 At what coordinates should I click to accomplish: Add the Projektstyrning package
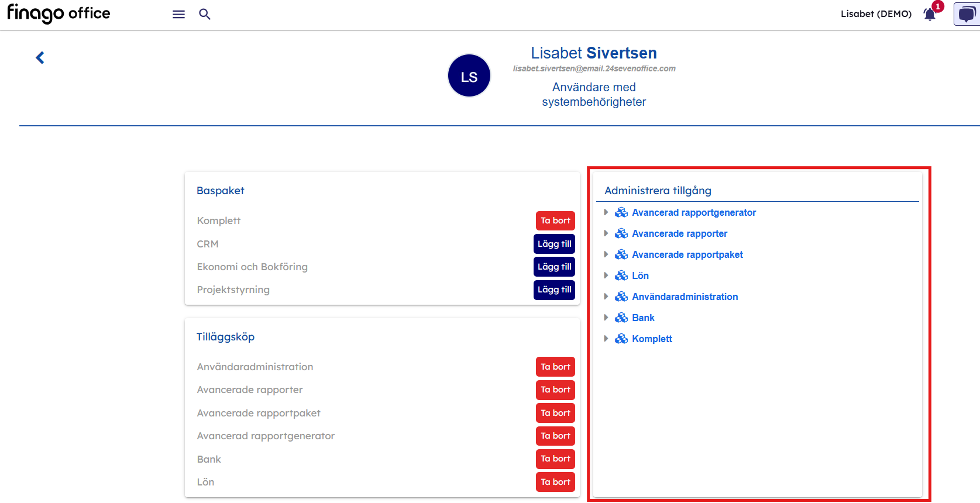(554, 290)
